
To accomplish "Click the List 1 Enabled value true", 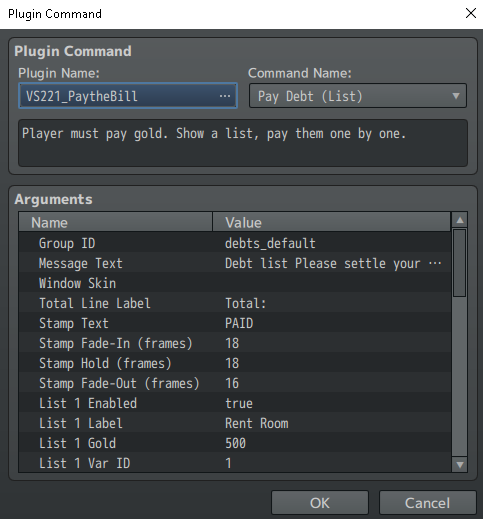I will [x=239, y=403].
